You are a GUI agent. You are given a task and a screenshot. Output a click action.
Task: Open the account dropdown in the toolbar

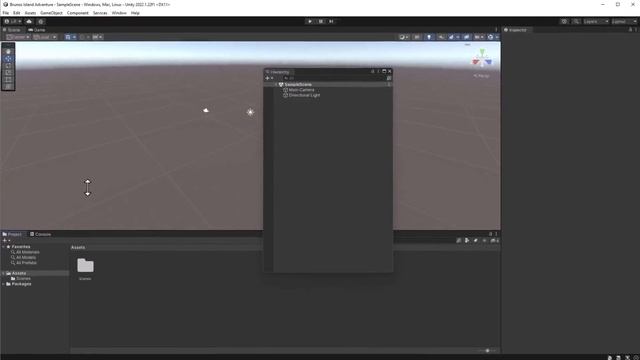tap(13, 21)
